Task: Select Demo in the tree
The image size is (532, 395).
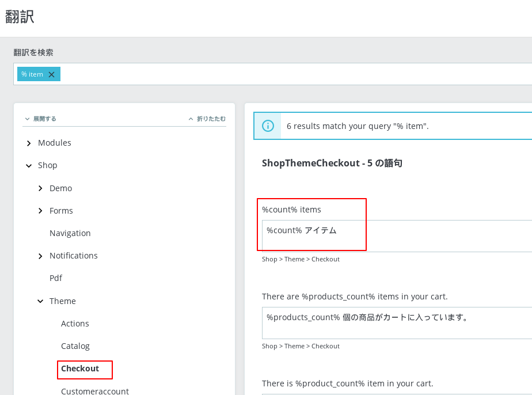Action: coord(60,188)
